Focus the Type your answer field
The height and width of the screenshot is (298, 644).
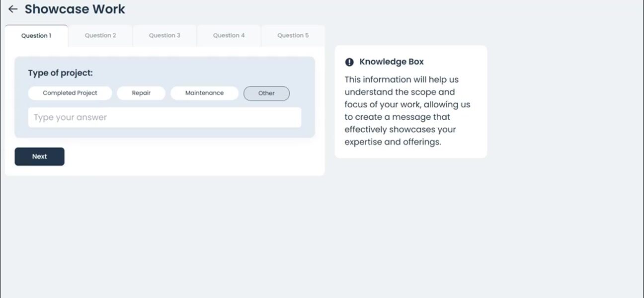tap(164, 118)
